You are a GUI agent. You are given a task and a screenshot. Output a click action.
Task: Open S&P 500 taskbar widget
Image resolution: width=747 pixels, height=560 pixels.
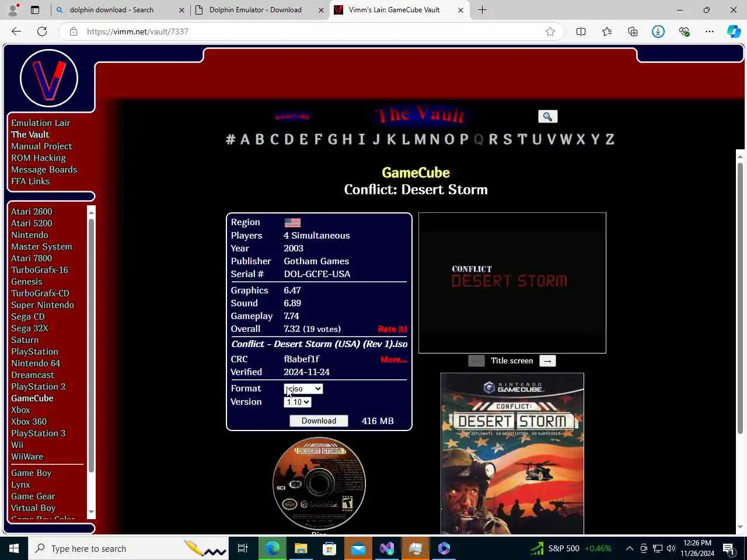[571, 548]
